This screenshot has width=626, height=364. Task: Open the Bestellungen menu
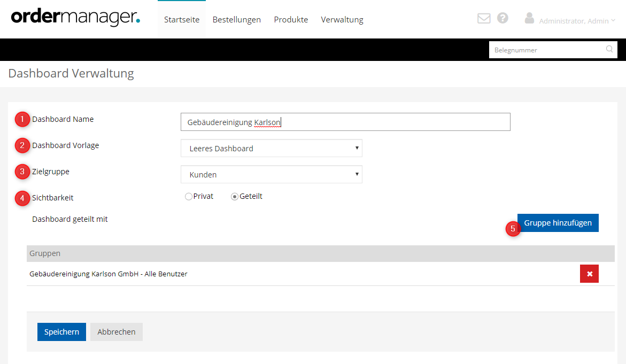tap(237, 20)
